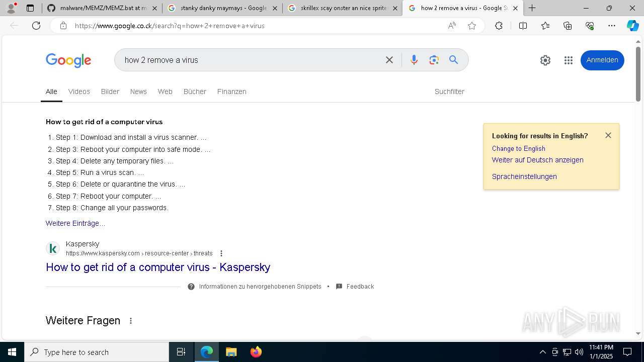This screenshot has height=362, width=644.
Task: Click the page vertical scrollbar
Action: pos(638,73)
